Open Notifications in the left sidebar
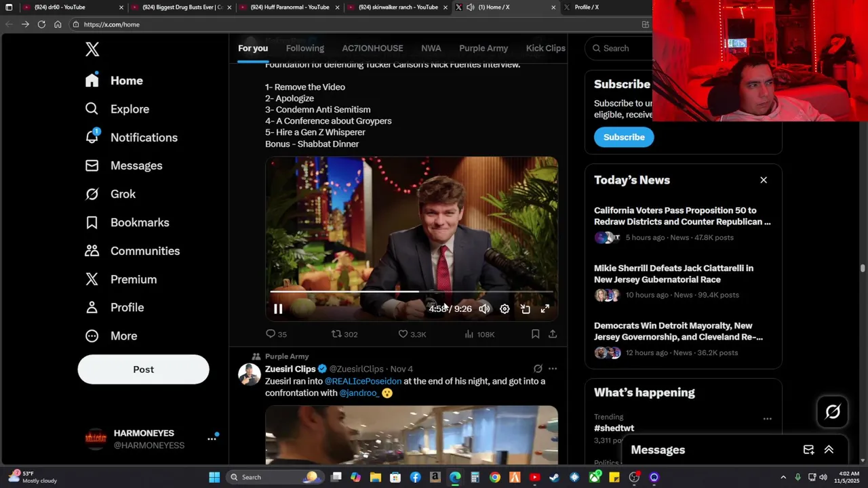This screenshot has height=488, width=868. (x=131, y=138)
